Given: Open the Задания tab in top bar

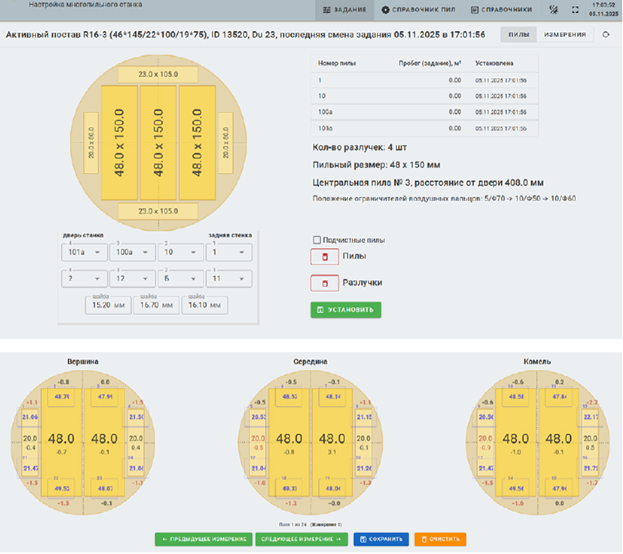Looking at the screenshot, I should point(344,10).
